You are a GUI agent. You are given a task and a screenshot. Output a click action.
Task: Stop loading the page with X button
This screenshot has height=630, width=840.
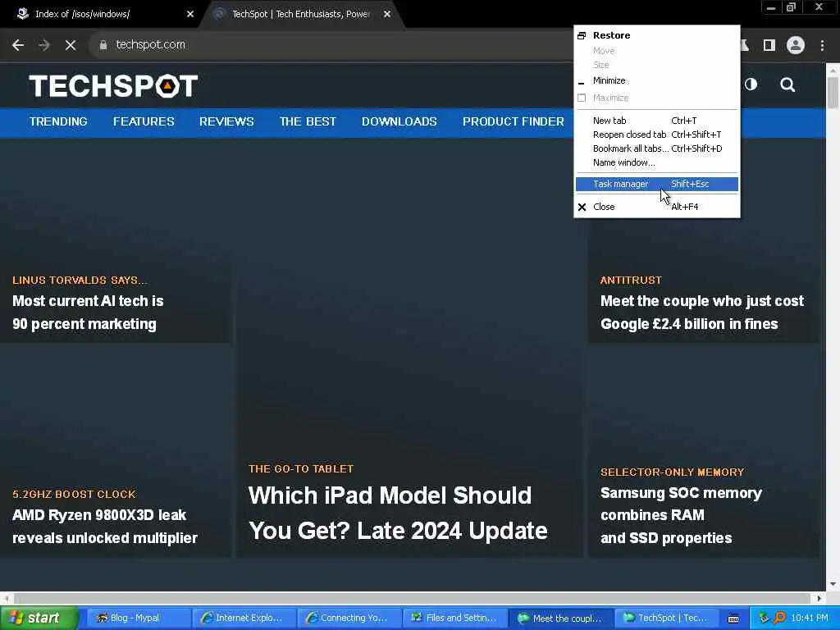pyautogui.click(x=71, y=45)
